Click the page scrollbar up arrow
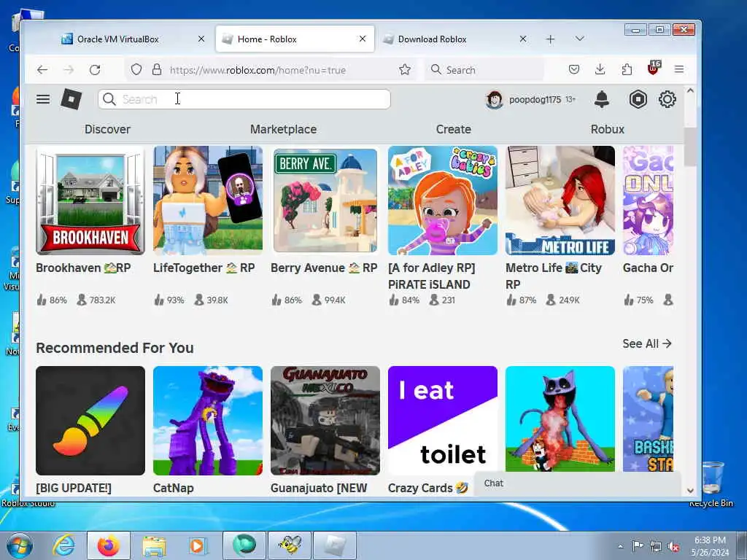 coord(690,90)
